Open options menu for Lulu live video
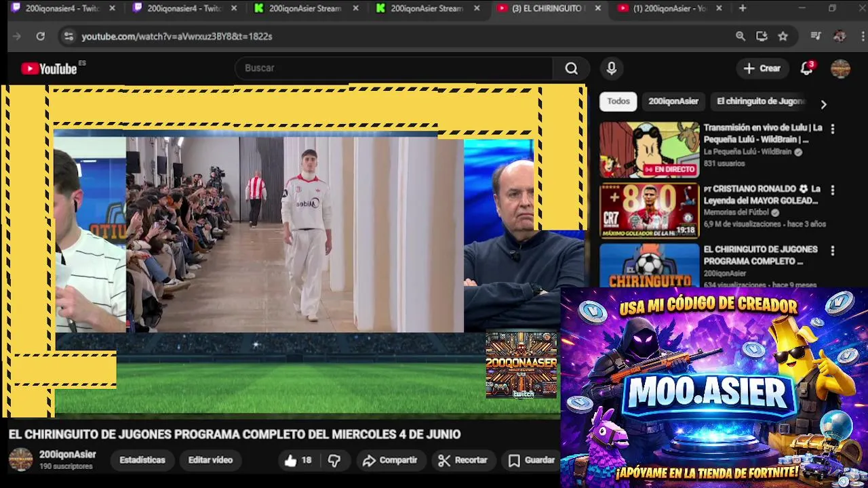 [x=833, y=129]
